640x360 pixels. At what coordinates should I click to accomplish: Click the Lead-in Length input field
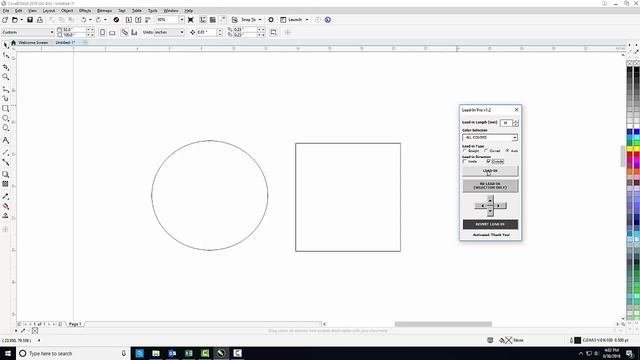pyautogui.click(x=506, y=122)
